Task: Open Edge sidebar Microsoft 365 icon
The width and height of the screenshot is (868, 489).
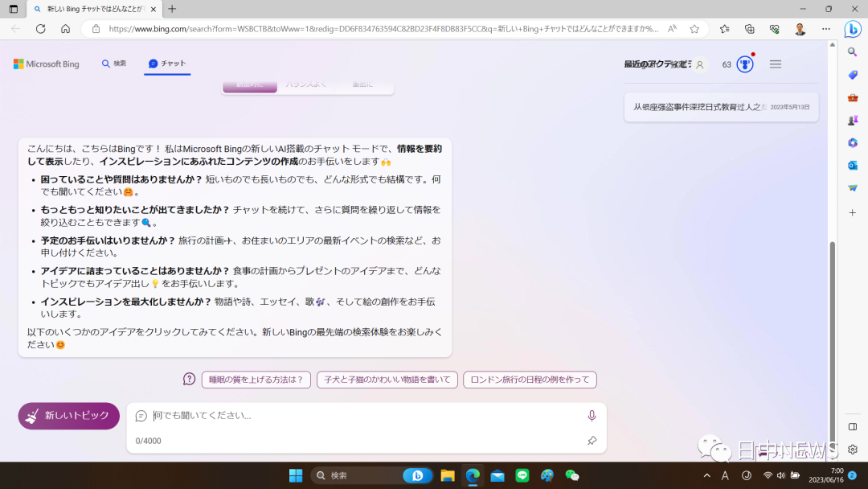Action: [x=853, y=143]
